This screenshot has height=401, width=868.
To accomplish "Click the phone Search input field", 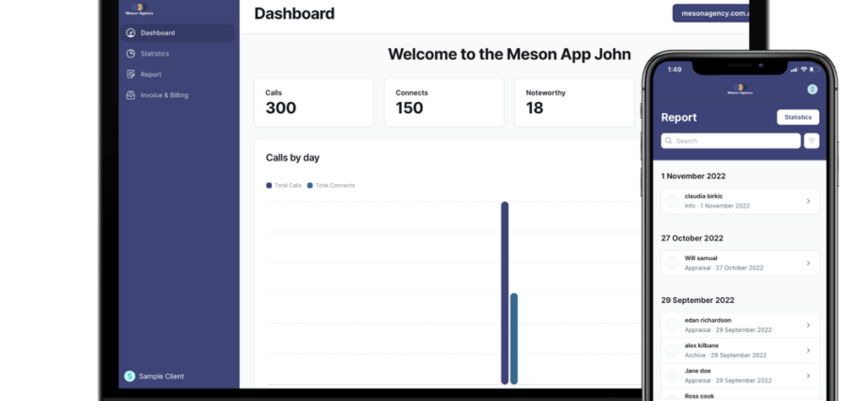I will point(731,141).
